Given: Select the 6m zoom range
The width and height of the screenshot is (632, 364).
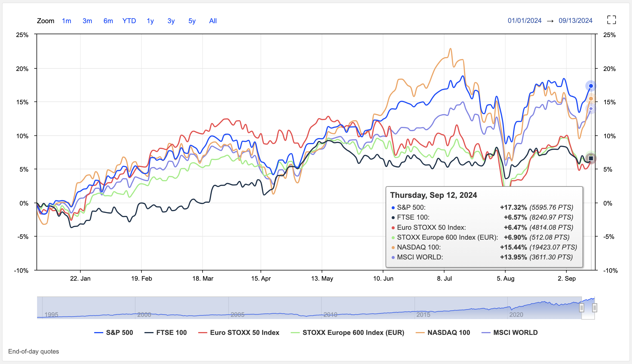Looking at the screenshot, I should tap(108, 21).
